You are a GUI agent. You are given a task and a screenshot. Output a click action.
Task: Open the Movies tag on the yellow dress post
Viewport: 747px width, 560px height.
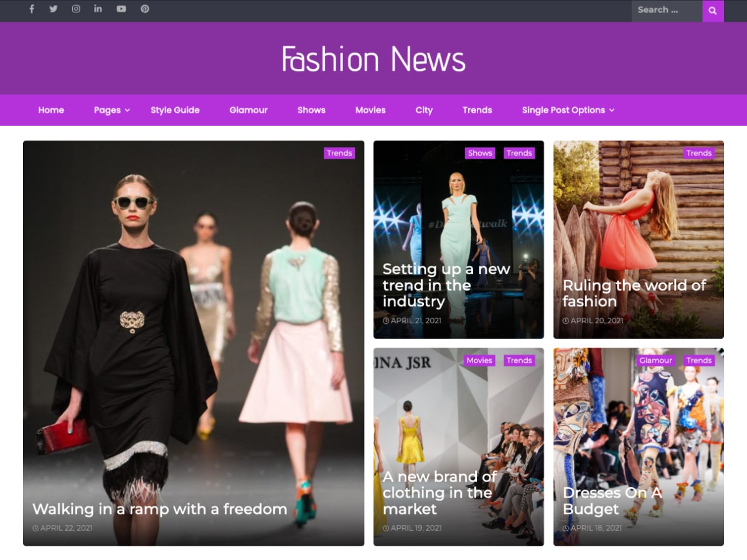tap(479, 360)
